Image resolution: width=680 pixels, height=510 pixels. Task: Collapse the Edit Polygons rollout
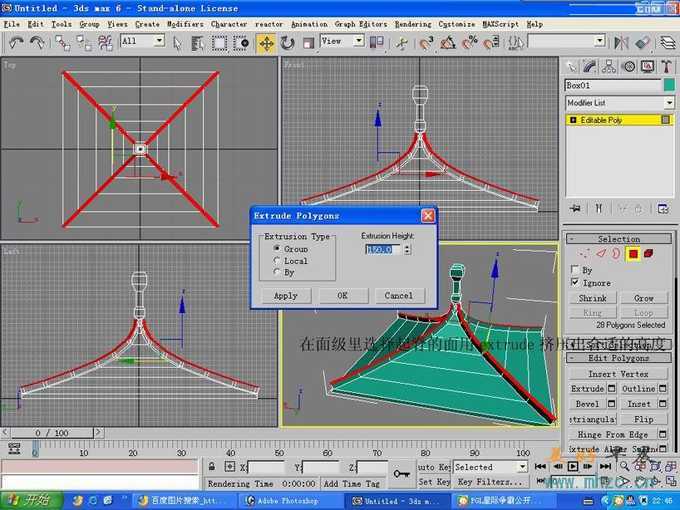pos(618,358)
